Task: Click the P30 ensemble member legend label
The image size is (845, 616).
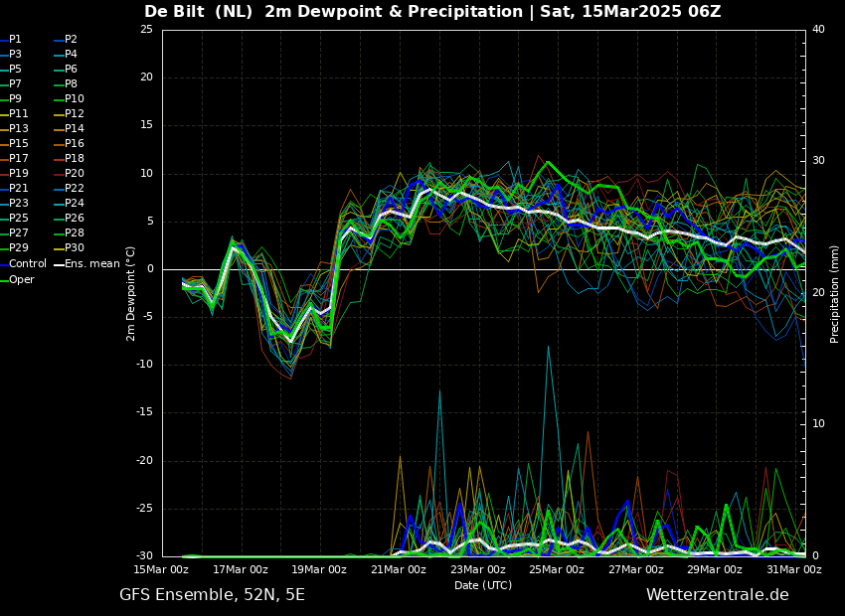Action: coord(75,248)
